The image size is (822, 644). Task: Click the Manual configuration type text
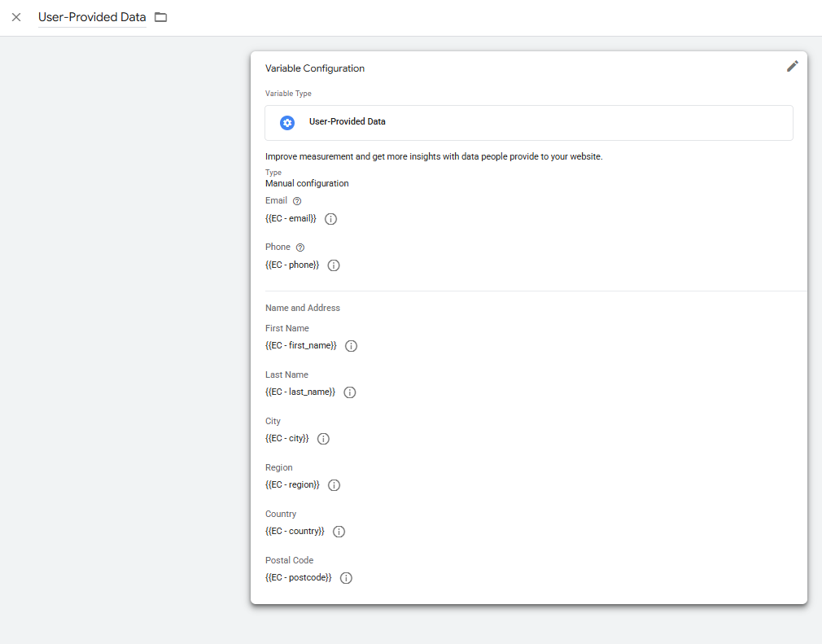pos(307,184)
